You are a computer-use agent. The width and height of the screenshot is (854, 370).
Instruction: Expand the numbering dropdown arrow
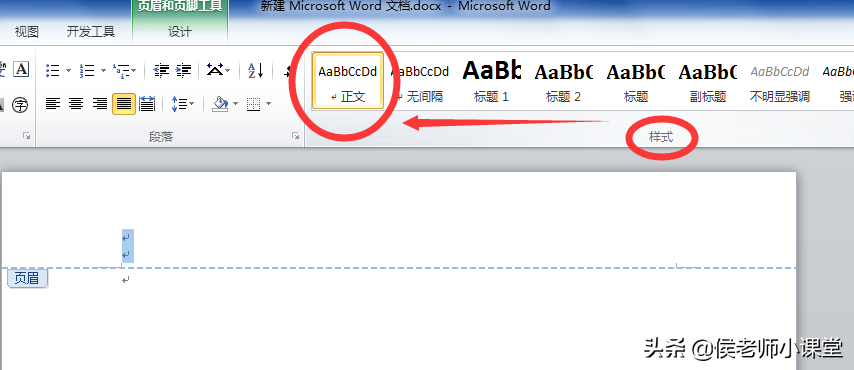coord(103,70)
